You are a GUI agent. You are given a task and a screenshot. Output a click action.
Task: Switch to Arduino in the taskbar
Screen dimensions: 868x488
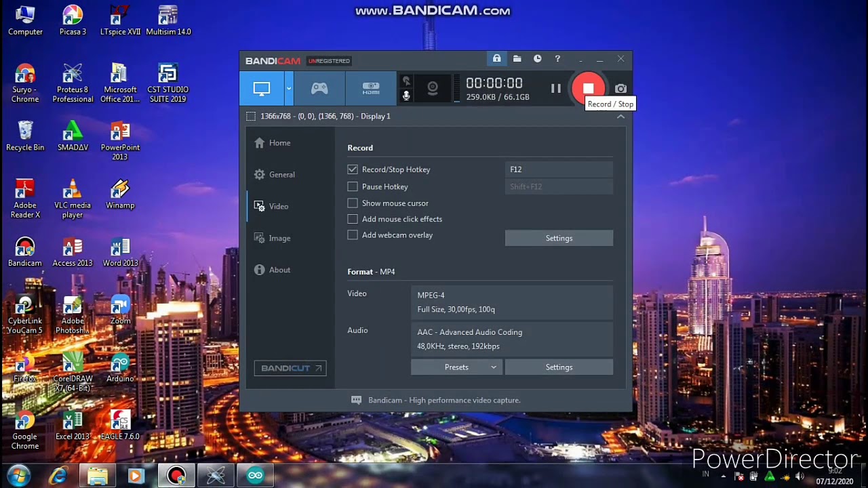(x=255, y=476)
